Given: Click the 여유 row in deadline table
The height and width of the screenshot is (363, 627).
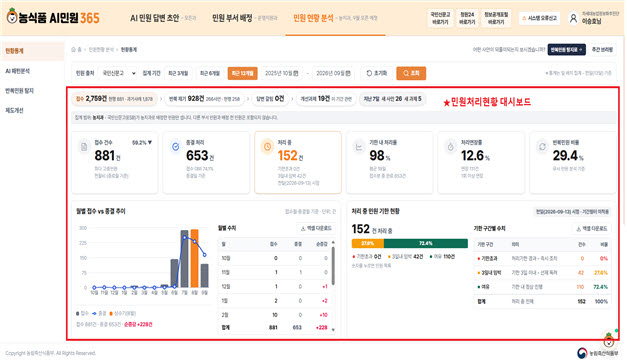Looking at the screenshot, I should click(x=542, y=287).
